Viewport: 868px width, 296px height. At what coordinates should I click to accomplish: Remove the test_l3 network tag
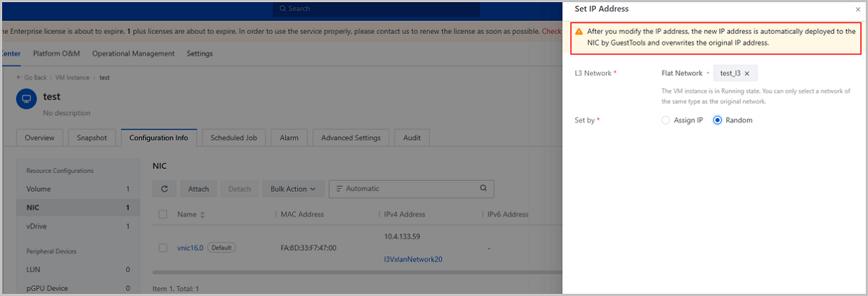point(746,73)
